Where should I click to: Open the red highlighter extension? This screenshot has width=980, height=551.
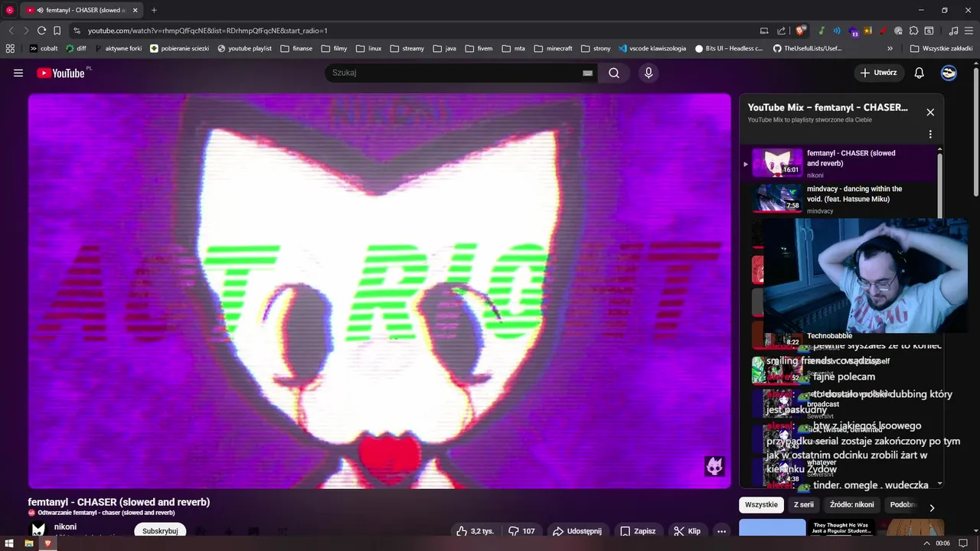tap(883, 31)
